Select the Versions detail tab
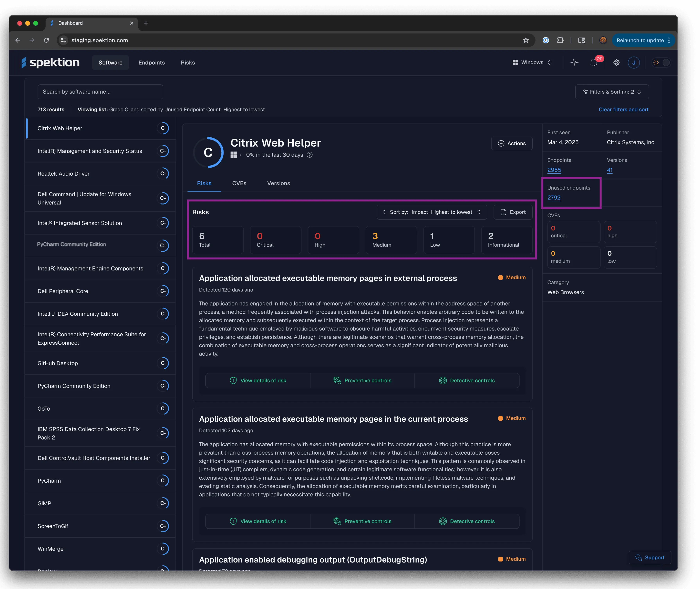 (x=278, y=183)
